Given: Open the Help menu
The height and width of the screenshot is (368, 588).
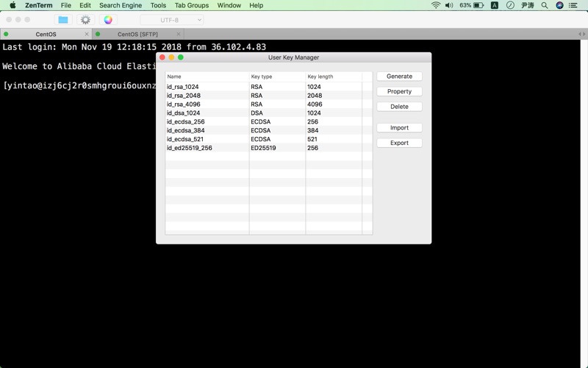Looking at the screenshot, I should [256, 5].
